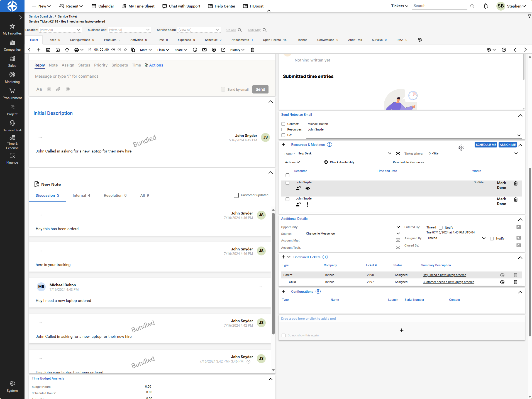Open the Location dropdown
Screen dimensions: 532x399
pyautogui.click(x=60, y=30)
